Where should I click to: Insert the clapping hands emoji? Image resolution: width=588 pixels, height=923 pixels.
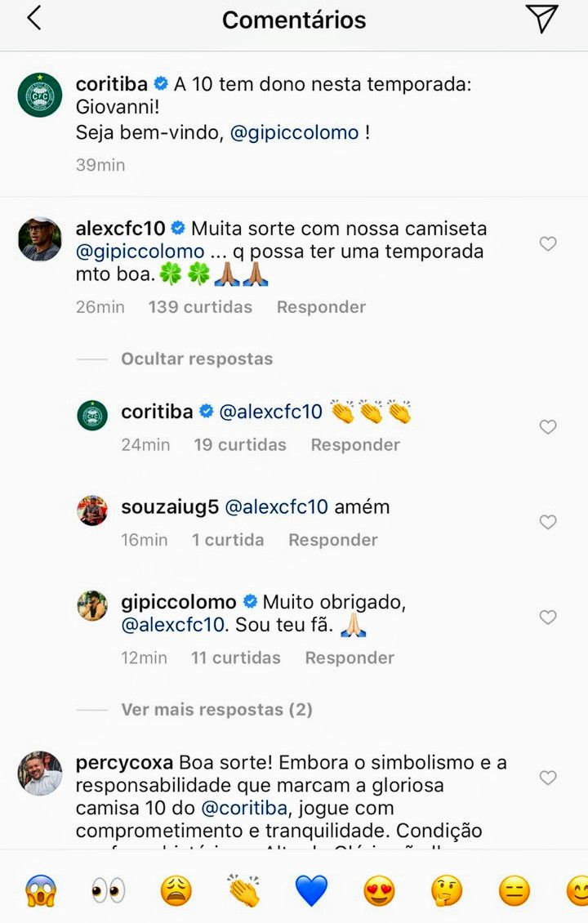pyautogui.click(x=243, y=890)
